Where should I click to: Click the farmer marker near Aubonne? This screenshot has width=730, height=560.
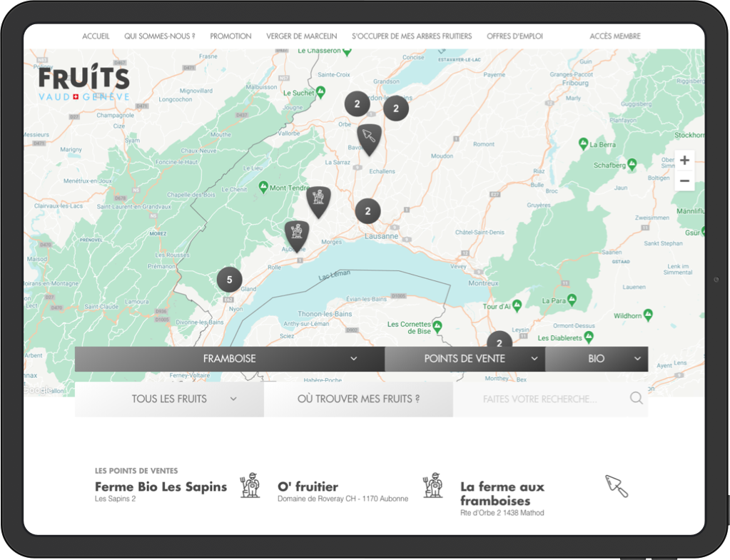click(297, 236)
